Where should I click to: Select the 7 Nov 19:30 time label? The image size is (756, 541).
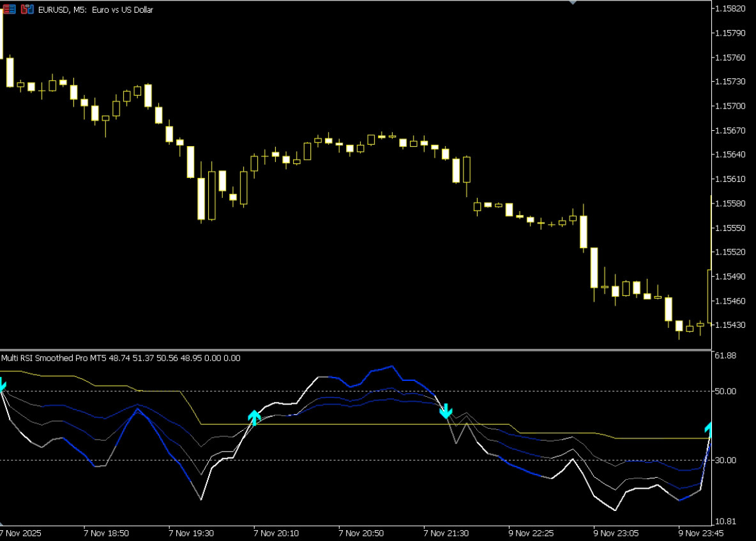click(x=192, y=533)
